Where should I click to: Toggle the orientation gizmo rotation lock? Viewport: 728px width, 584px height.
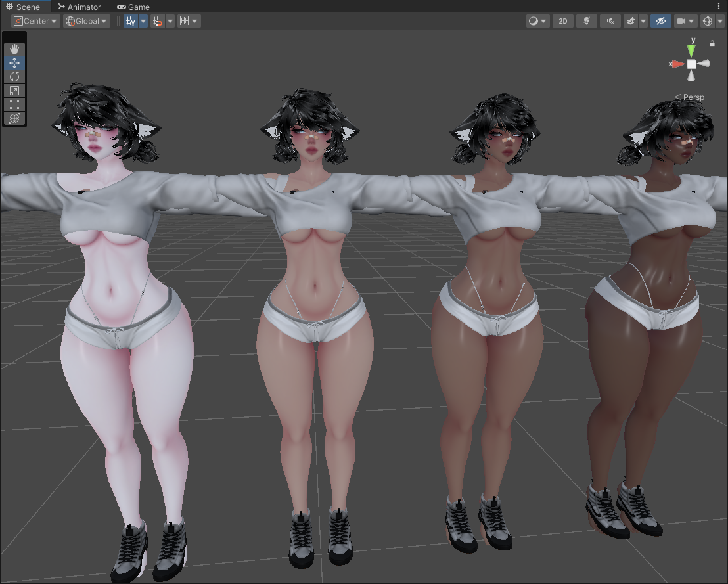click(712, 43)
